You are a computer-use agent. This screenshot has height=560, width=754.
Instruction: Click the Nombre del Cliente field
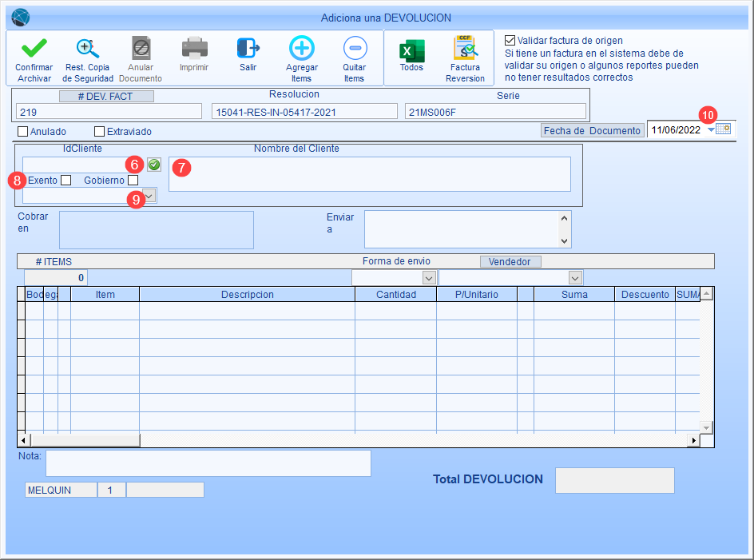click(369, 173)
